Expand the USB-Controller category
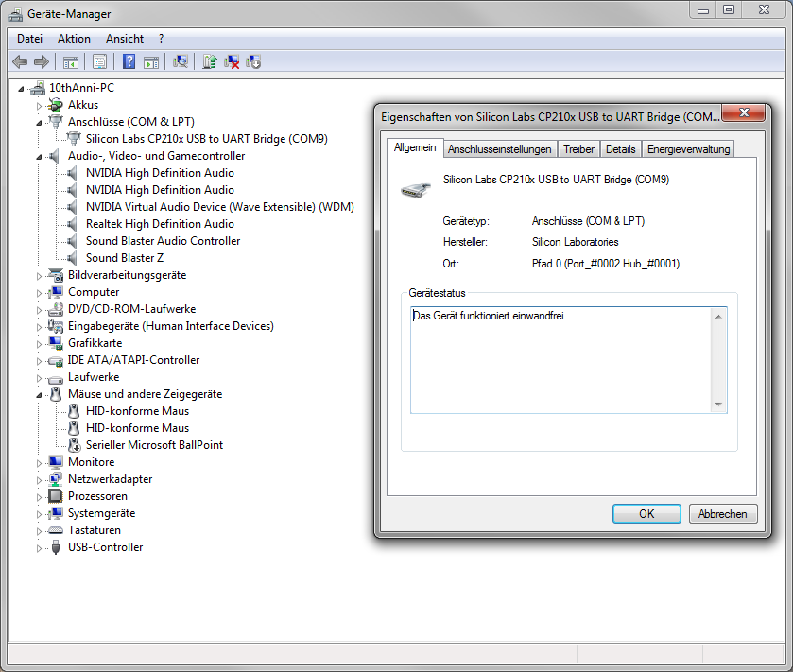The width and height of the screenshot is (793, 672). [40, 547]
